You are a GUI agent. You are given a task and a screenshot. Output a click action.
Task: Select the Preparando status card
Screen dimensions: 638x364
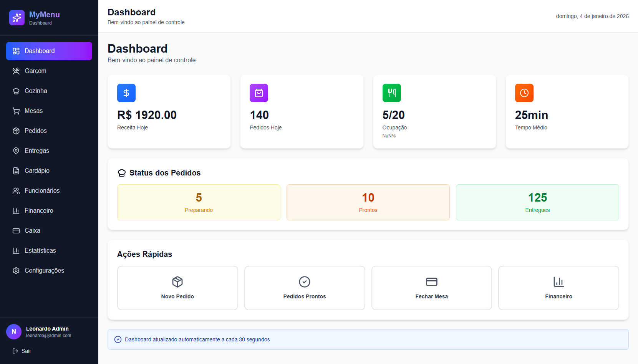tap(199, 202)
